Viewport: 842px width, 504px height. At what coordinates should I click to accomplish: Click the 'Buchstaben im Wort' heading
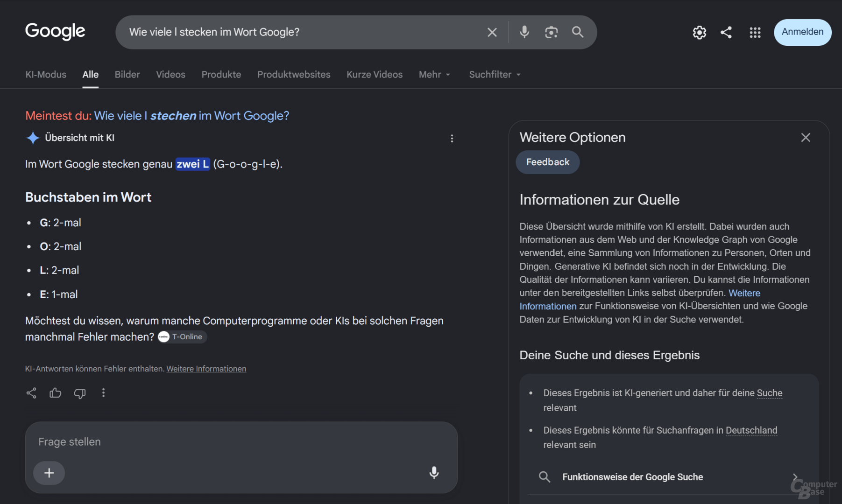point(88,197)
